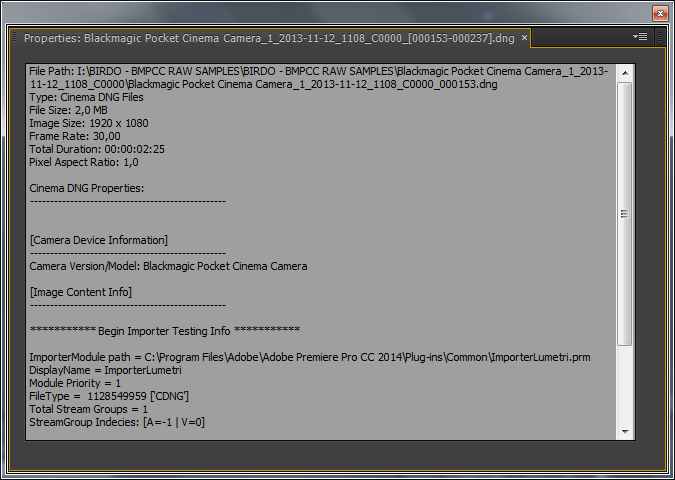Click 'StreamGroup Indecies' line
The image size is (675, 480).
coord(117,422)
